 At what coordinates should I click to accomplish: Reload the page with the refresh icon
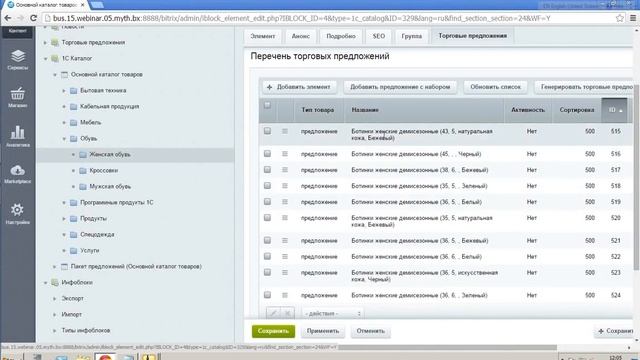click(x=33, y=18)
